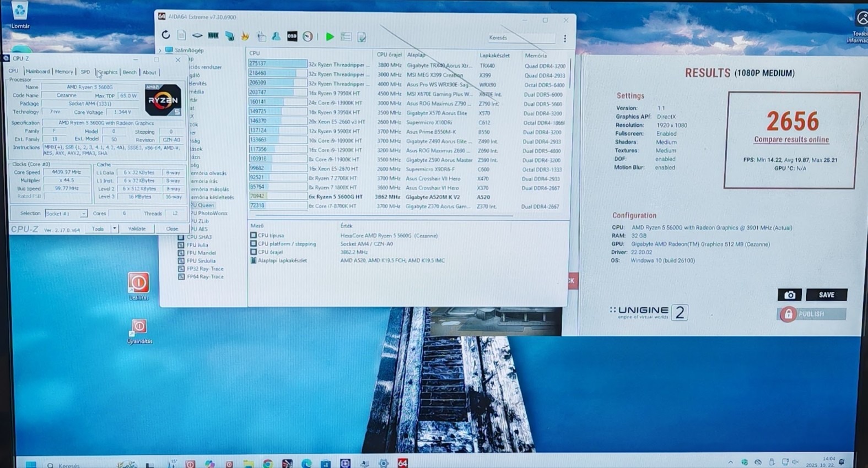Select CPU SHA3 benchmark in tree

[x=199, y=237]
